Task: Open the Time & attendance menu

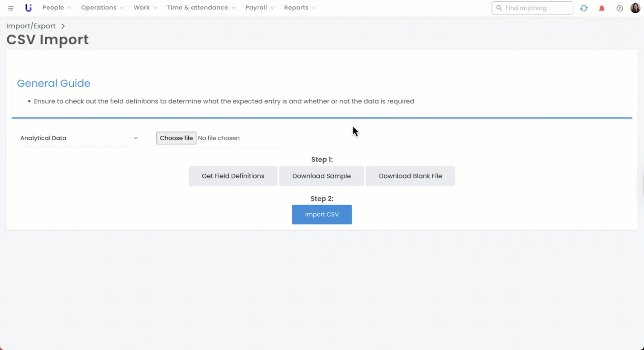Action: point(201,8)
